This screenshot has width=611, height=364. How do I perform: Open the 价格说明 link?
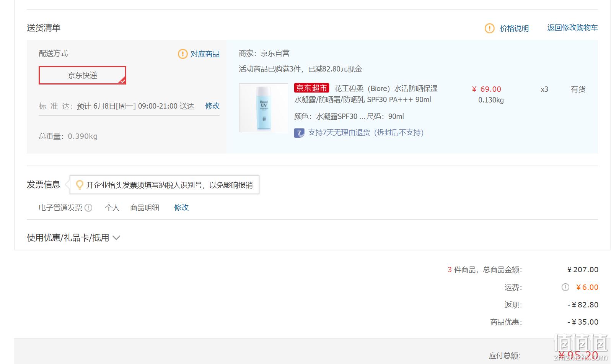point(514,28)
